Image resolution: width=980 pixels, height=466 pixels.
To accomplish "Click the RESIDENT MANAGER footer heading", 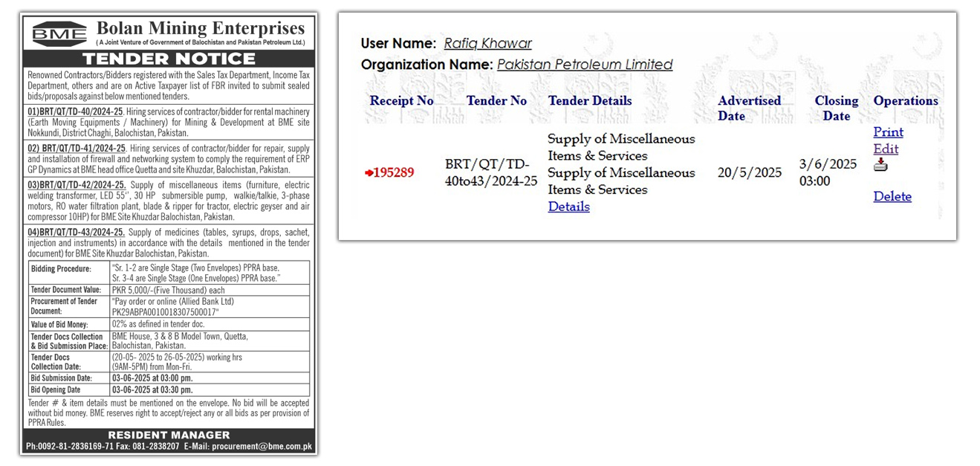I will tap(169, 436).
